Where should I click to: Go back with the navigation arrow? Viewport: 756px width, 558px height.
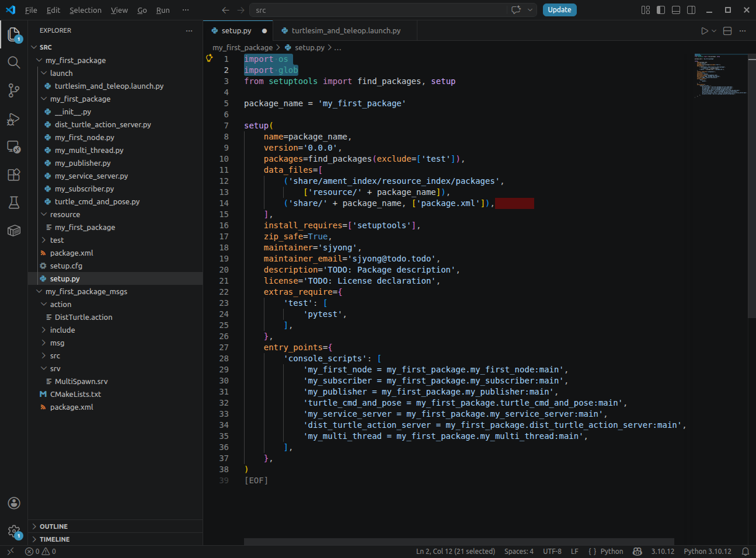pos(226,10)
